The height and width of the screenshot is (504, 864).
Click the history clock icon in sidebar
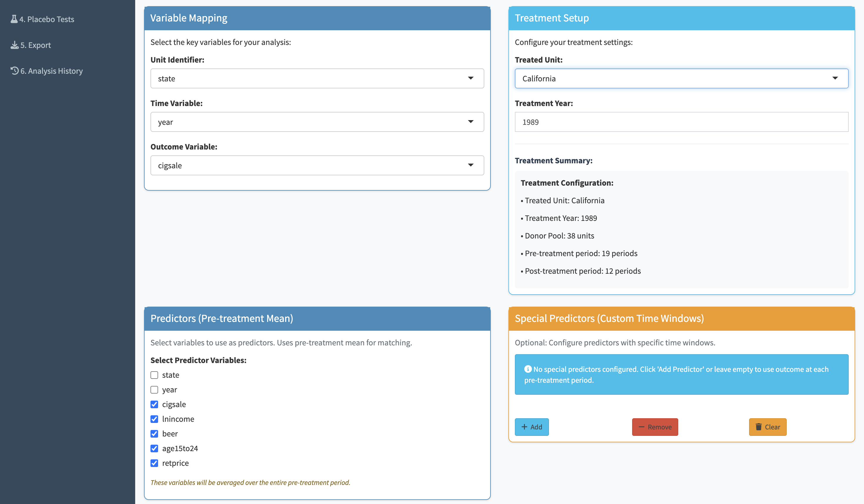click(x=14, y=70)
